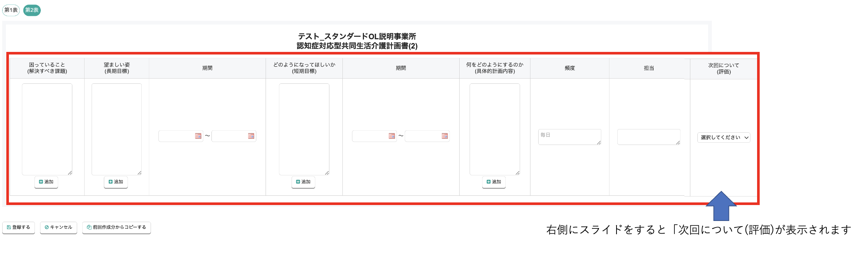Click the short-term goal end date field
This screenshot has width=868, height=261.
coord(427,136)
